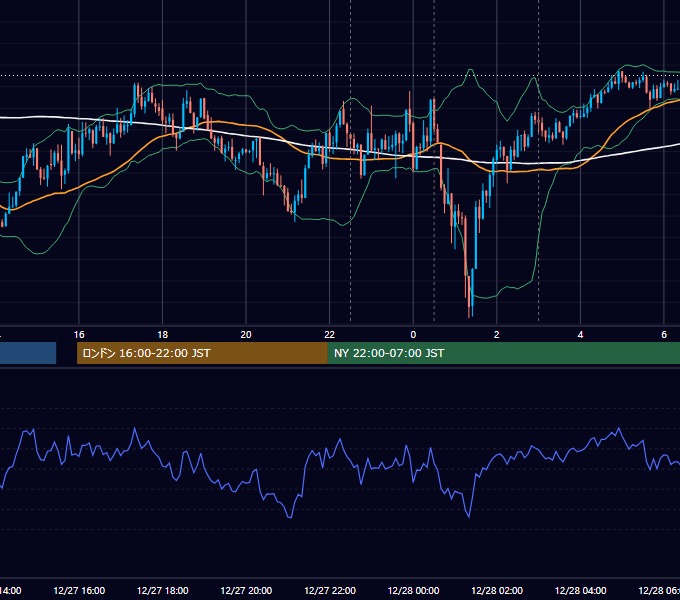Screen dimensions: 680x600
Task: Select the NY 22:00-07:00 JST session bar
Action: [503, 353]
